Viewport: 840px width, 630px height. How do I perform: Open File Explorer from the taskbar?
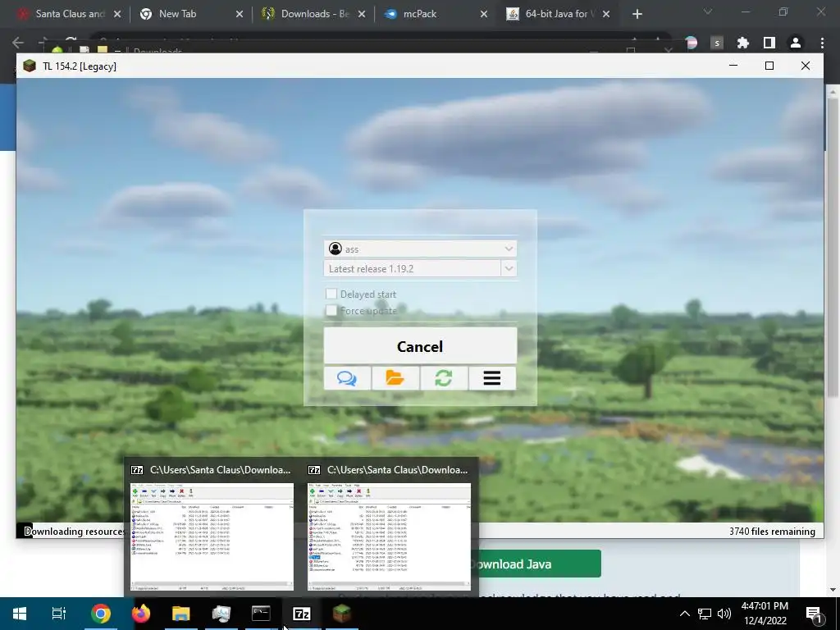181,614
